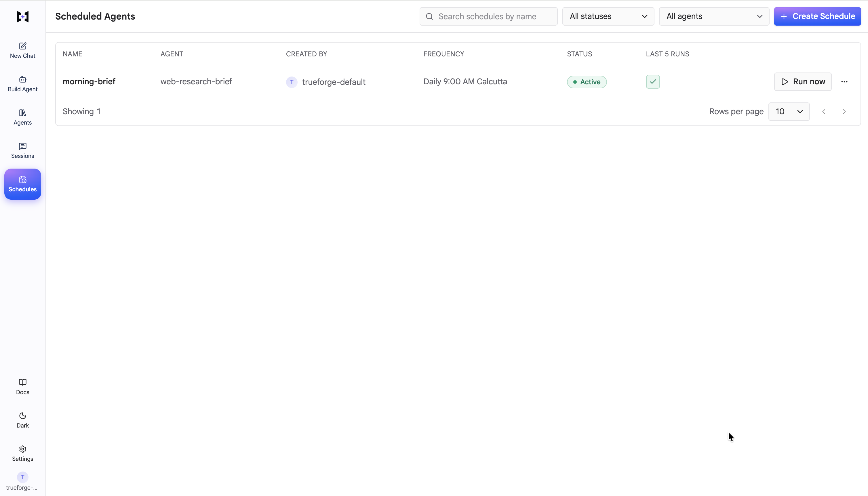Click the AGENT column header
The width and height of the screenshot is (868, 496).
(172, 54)
